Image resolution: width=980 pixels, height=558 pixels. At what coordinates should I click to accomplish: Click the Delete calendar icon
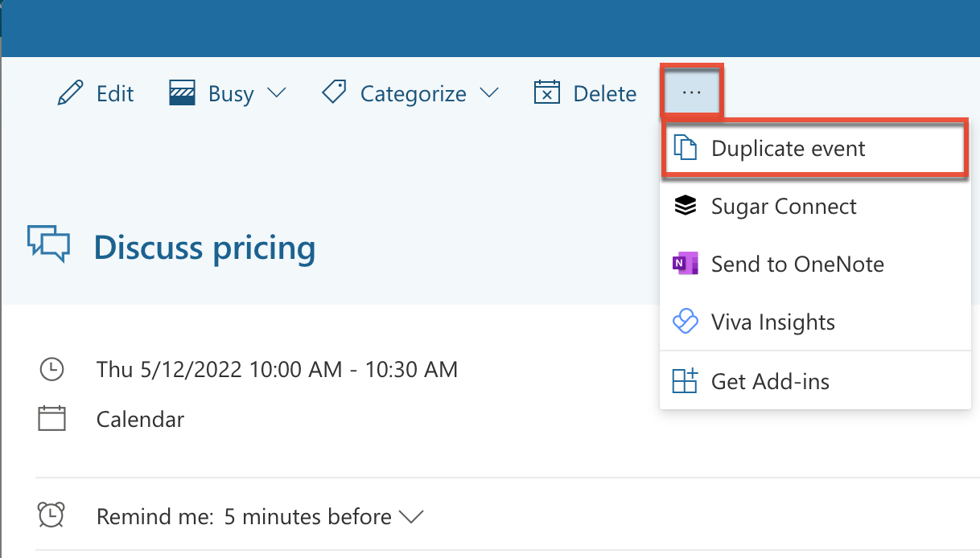pyautogui.click(x=547, y=93)
